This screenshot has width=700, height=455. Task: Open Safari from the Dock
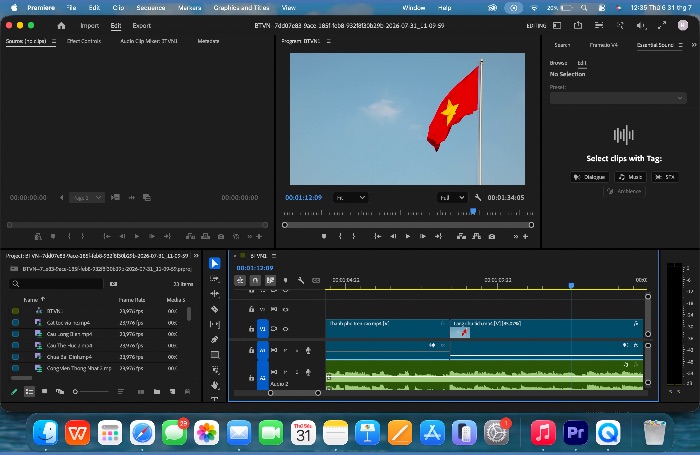coord(142,432)
